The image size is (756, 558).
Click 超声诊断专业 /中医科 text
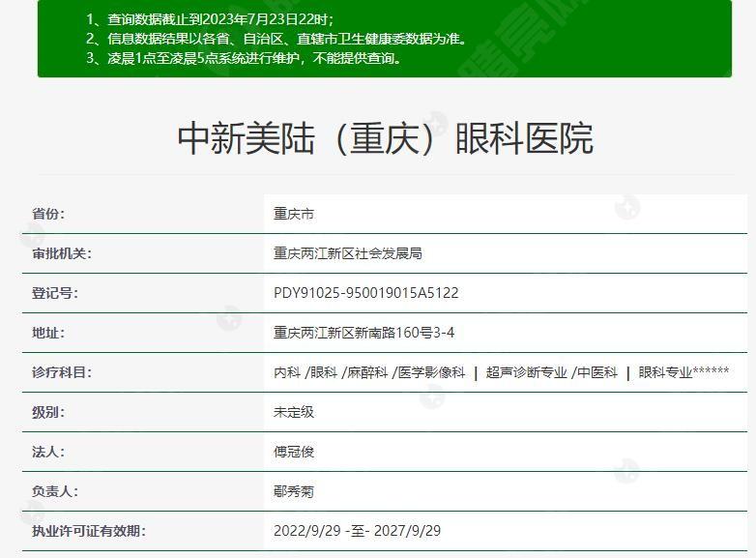pos(552,372)
